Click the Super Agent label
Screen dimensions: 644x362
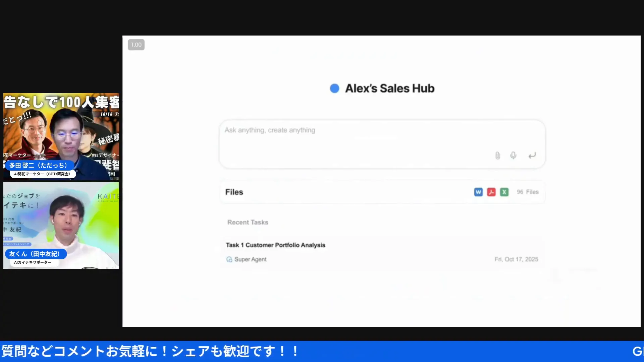point(250,259)
